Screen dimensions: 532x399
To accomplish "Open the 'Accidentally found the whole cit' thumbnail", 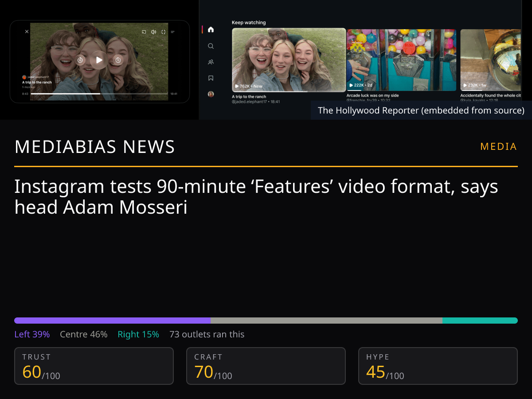I will pos(491,60).
